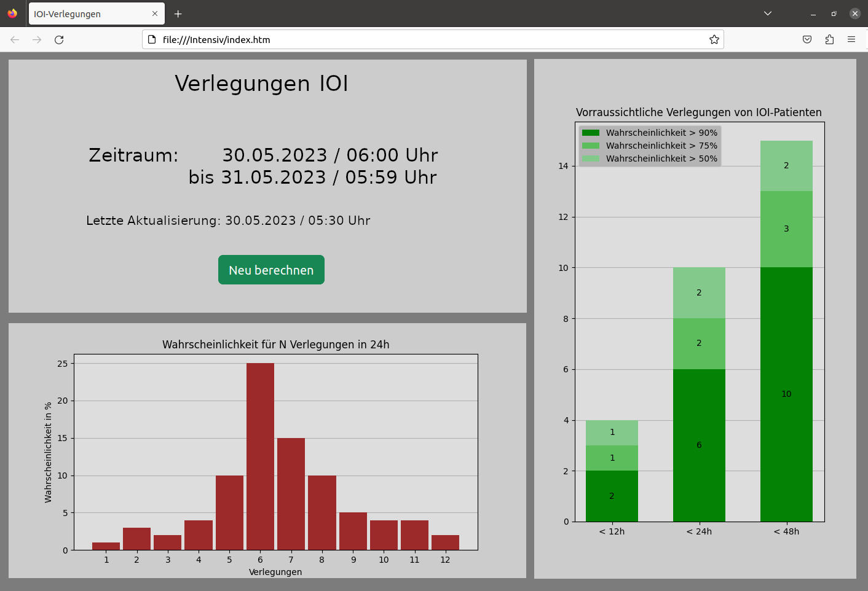Click the Firefox logo icon in the tab bar

(x=12, y=13)
